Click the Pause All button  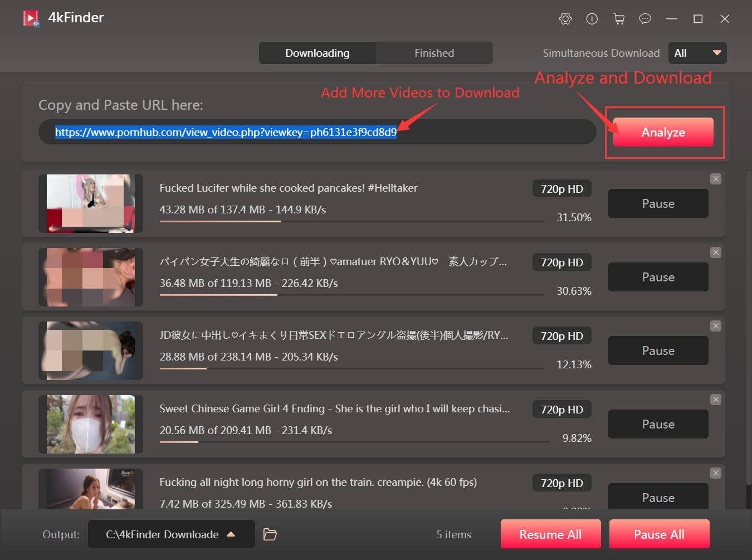pos(660,534)
